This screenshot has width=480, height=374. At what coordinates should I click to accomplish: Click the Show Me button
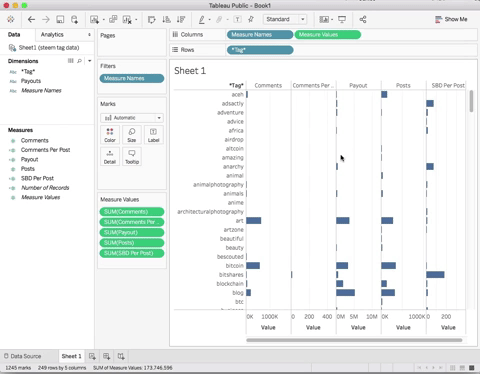pos(451,19)
